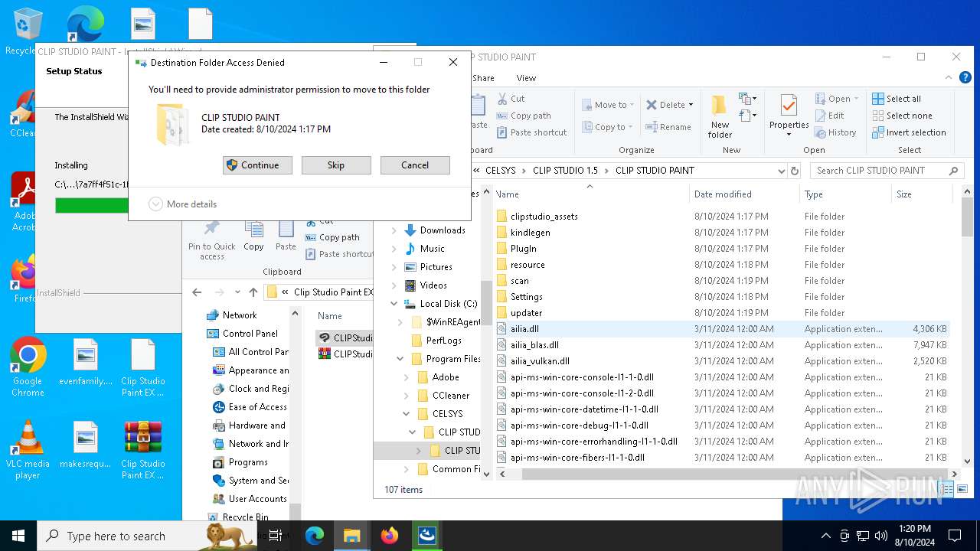Click CELSYS in the address bar

[500, 171]
